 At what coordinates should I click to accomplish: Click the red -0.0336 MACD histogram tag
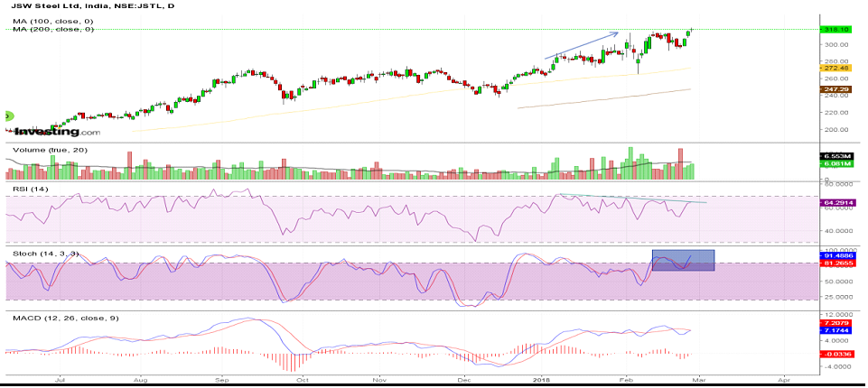coord(835,354)
